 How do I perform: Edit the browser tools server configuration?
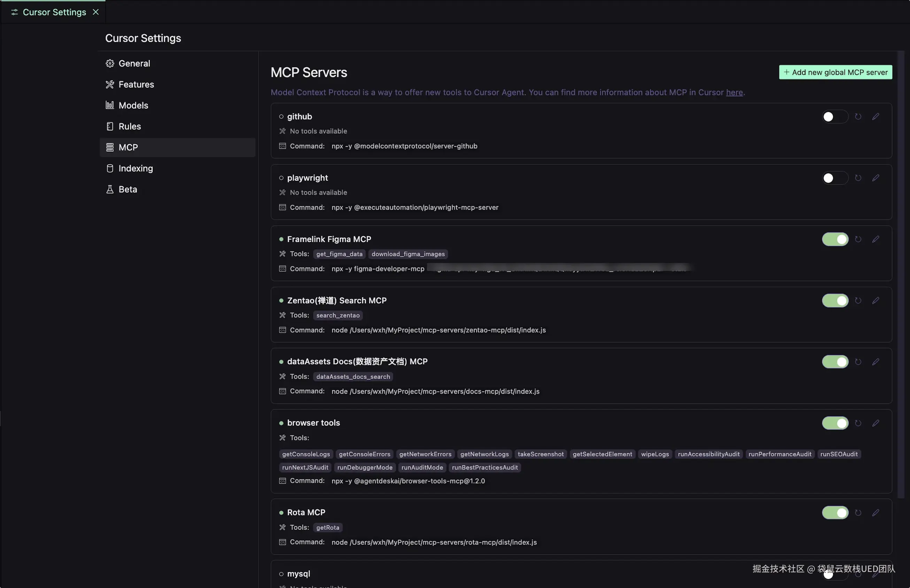click(x=875, y=423)
